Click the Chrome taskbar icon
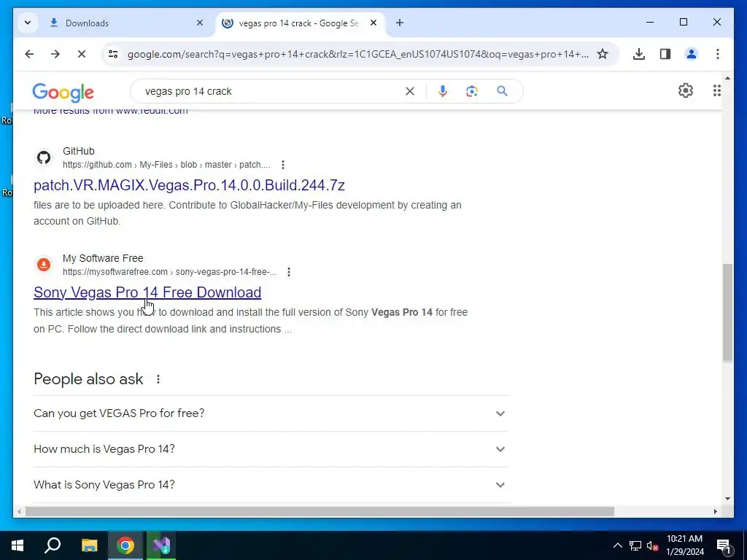The image size is (747, 560). pyautogui.click(x=125, y=545)
